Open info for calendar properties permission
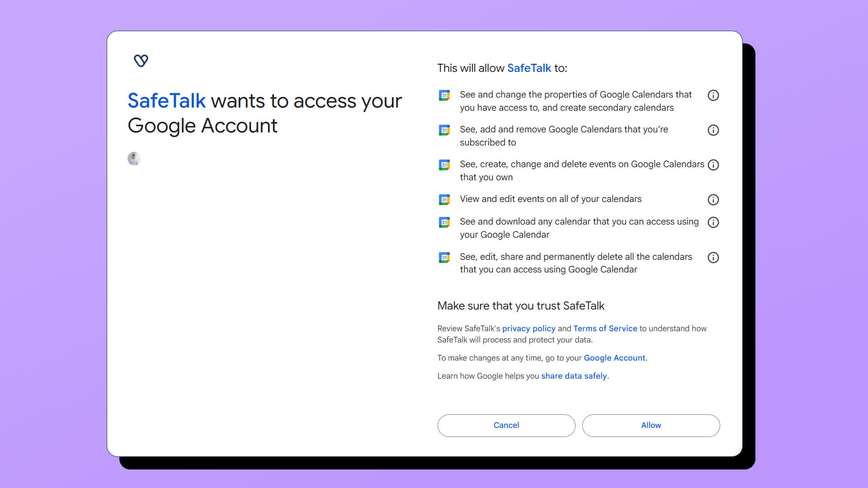This screenshot has width=868, height=488. (713, 95)
